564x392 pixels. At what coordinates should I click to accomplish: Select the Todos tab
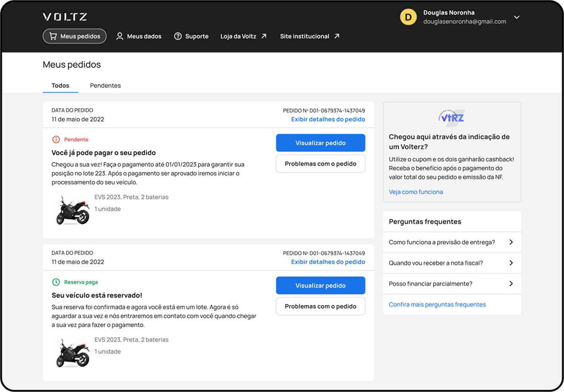tap(60, 86)
